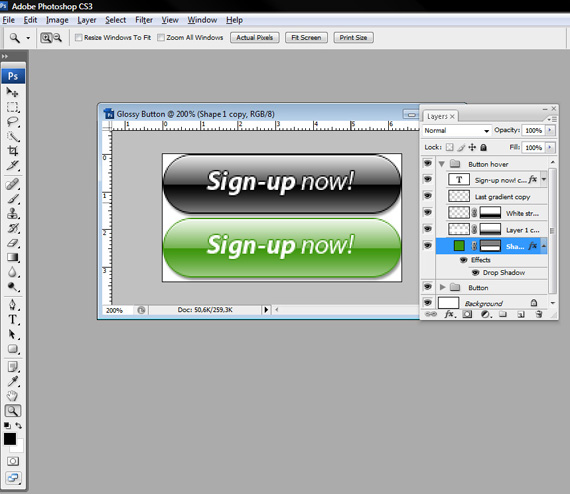Viewport: 570px width, 494px height.
Task: Toggle Quick Mask mode
Action: click(x=12, y=461)
